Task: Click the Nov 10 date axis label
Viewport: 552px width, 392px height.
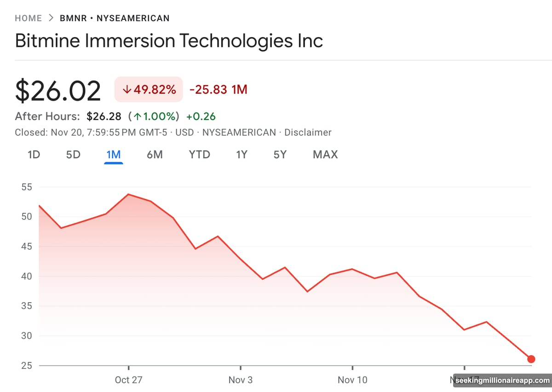Action: coord(352,380)
